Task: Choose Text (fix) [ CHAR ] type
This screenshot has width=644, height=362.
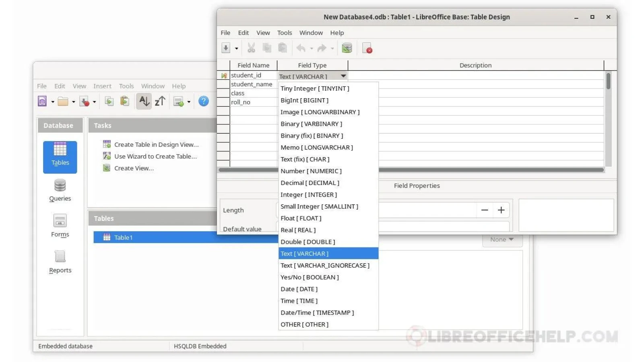Action: click(328, 159)
